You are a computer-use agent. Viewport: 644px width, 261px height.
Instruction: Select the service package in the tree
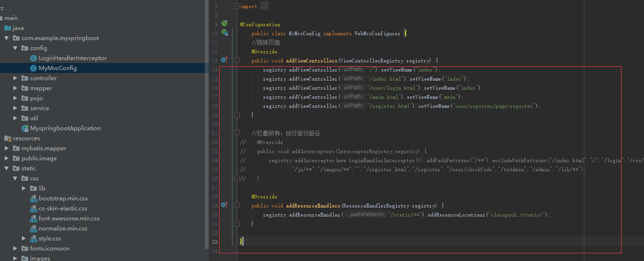tap(39, 108)
